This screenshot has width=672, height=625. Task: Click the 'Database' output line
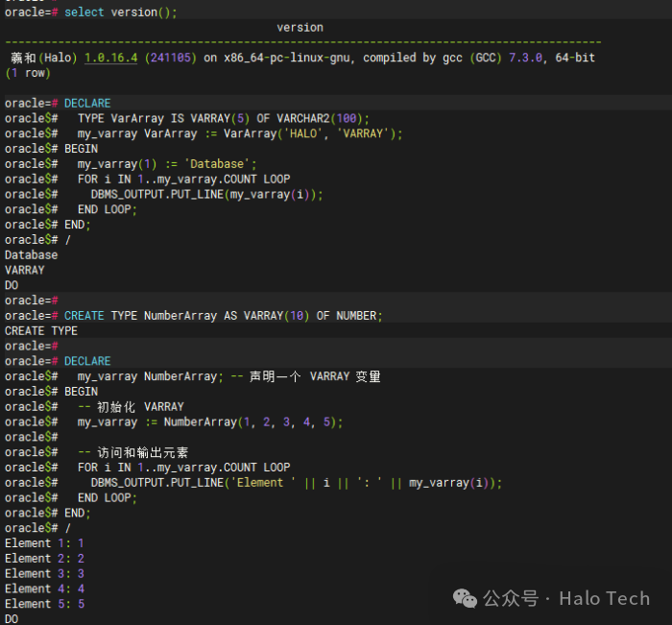(32, 255)
